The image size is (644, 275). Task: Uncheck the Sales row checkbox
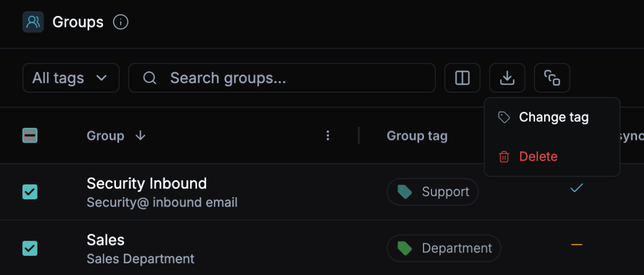30,248
